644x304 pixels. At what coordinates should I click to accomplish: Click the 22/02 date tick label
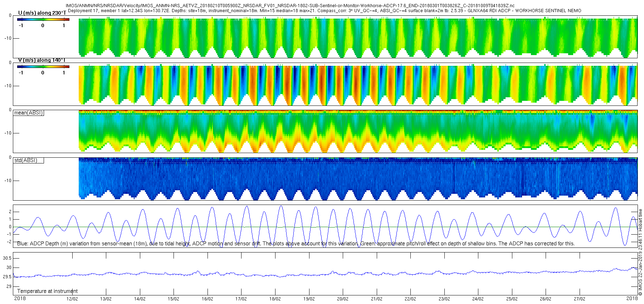pyautogui.click(x=410, y=299)
